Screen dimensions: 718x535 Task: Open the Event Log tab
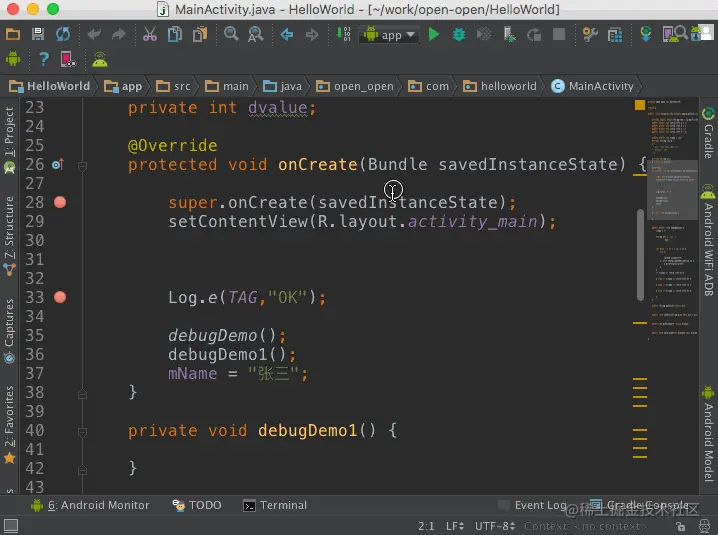point(533,505)
